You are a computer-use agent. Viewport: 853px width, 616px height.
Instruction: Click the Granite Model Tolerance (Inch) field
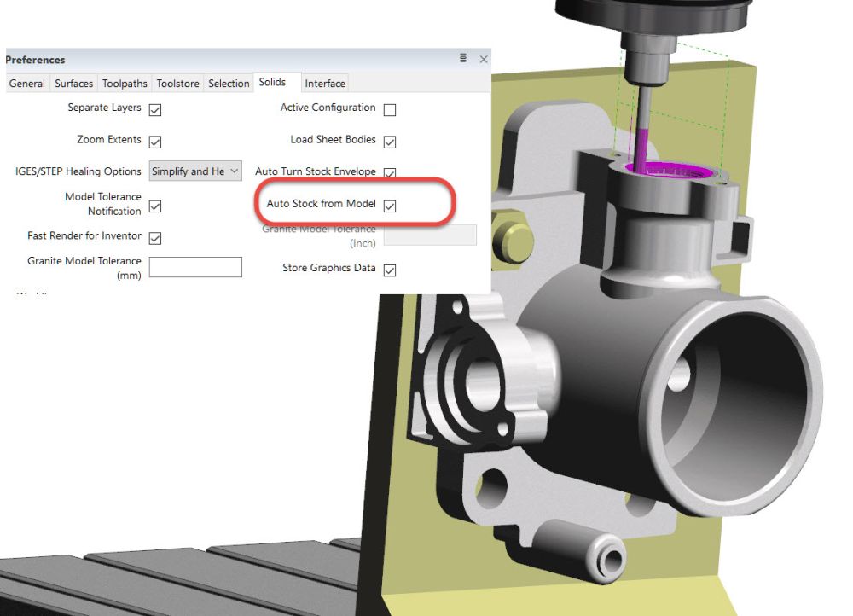coord(430,235)
